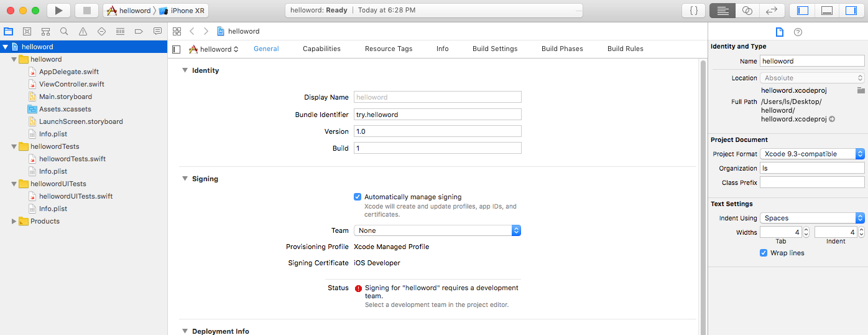Open the Breakpoint navigator
Image resolution: width=868 pixels, height=335 pixels.
139,31
